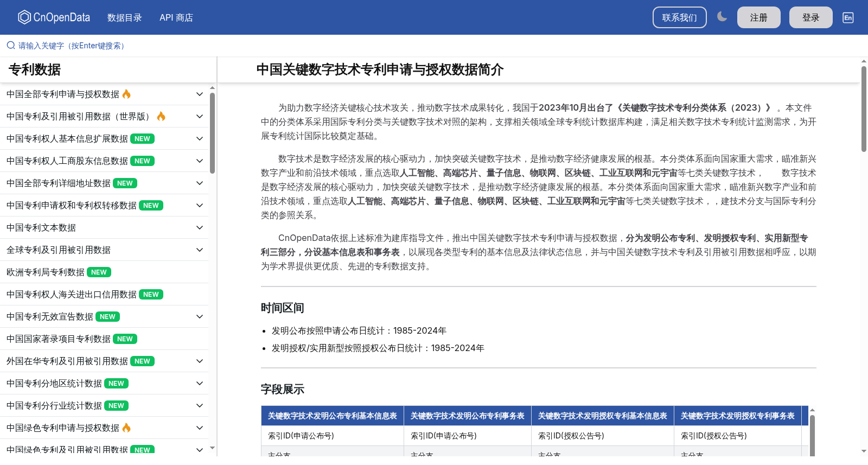The width and height of the screenshot is (868, 465).
Task: Click 字段展示 section heading
Action: 283,389
